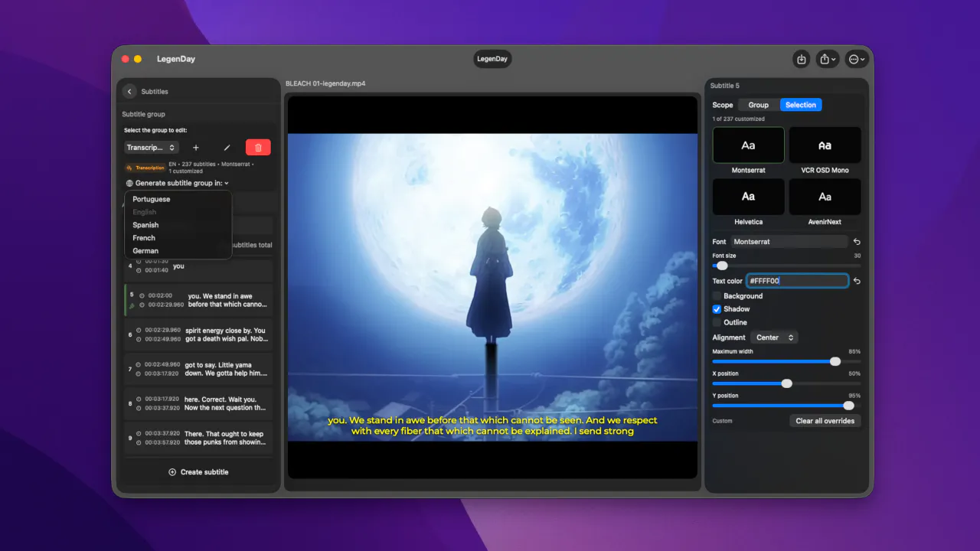
Task: Click the customized brush icon on subtitle 5
Action: tap(132, 305)
